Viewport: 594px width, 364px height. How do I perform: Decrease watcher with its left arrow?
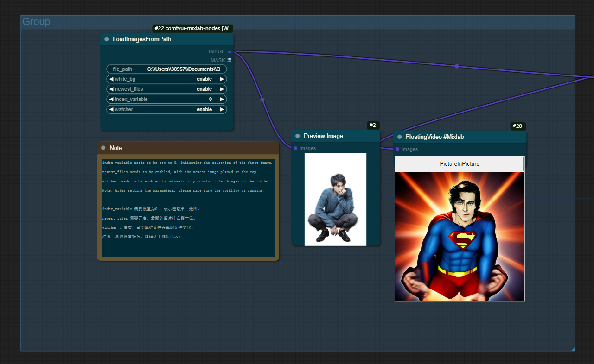pyautogui.click(x=111, y=110)
